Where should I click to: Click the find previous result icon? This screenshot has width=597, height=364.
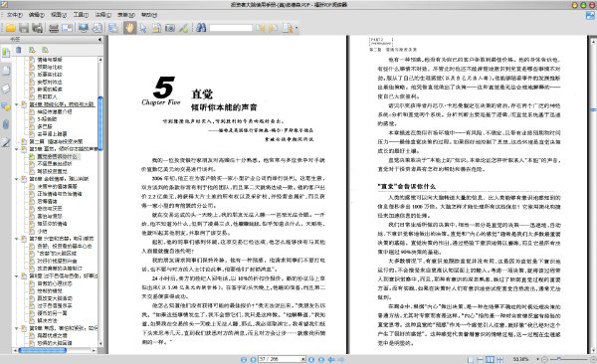point(261,28)
